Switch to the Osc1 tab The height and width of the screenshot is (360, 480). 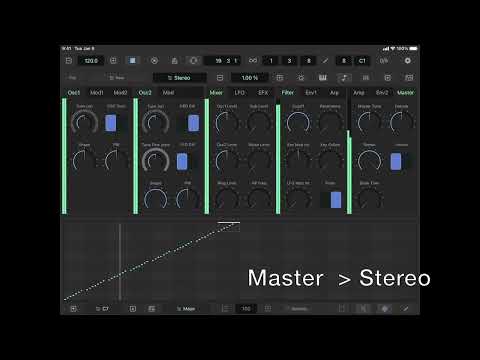(x=74, y=93)
